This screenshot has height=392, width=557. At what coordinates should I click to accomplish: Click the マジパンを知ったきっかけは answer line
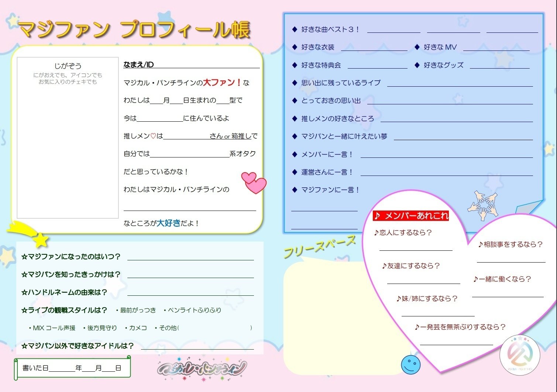click(190, 274)
